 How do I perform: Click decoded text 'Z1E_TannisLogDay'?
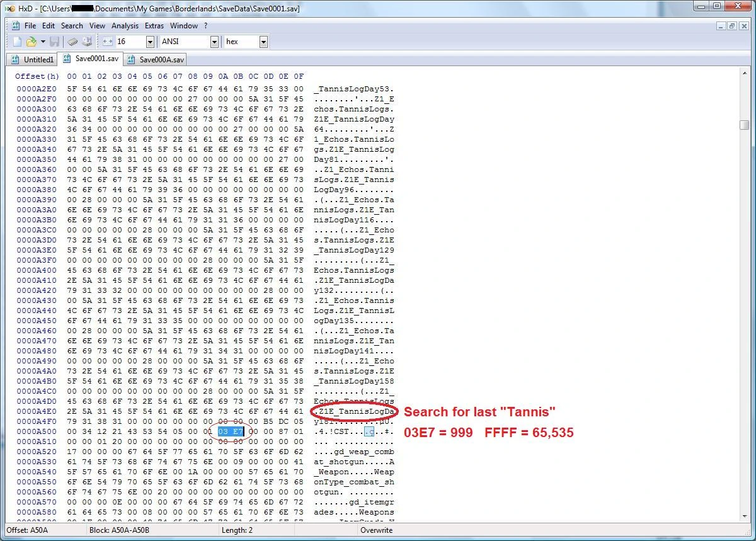tap(354, 119)
